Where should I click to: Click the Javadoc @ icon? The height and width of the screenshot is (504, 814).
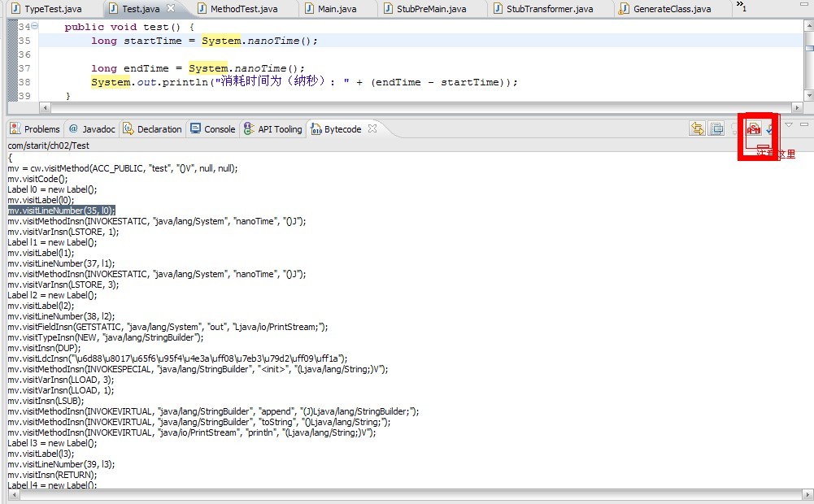tap(74, 128)
